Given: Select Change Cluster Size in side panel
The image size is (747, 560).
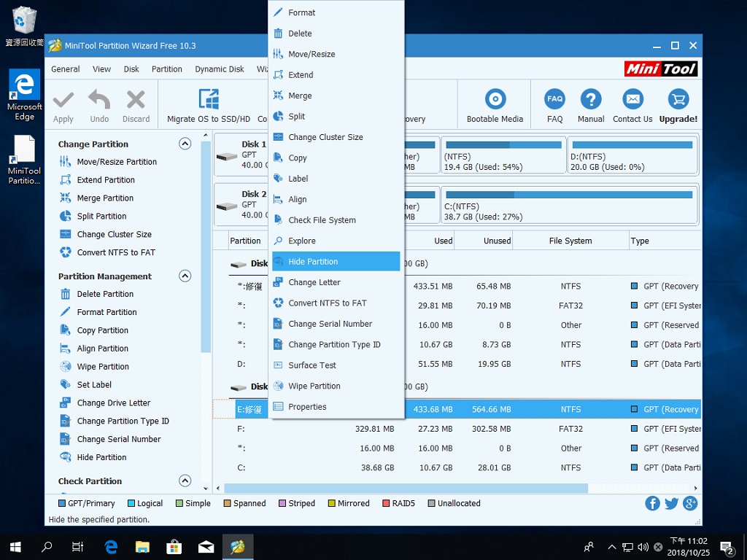Looking at the screenshot, I should point(105,234).
